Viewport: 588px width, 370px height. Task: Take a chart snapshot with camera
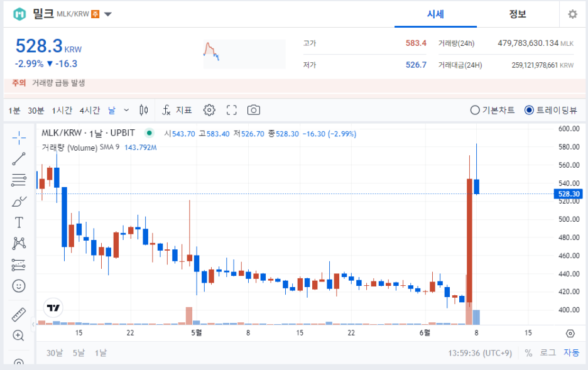click(x=254, y=110)
